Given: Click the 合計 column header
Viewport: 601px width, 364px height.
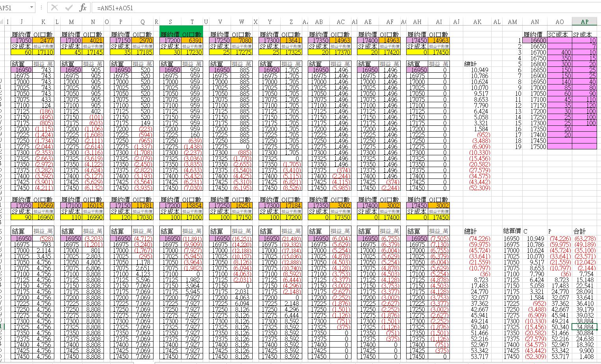Looking at the screenshot, I should tap(579, 231).
